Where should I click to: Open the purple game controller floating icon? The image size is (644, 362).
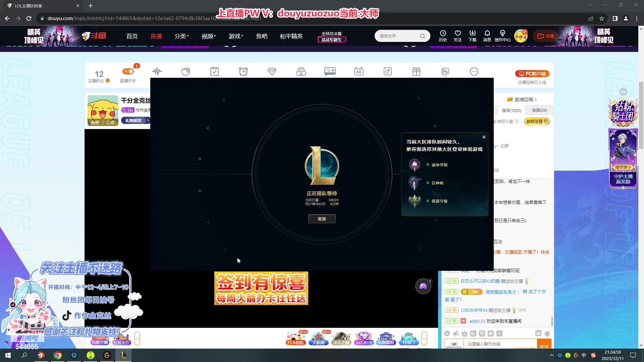point(423,286)
